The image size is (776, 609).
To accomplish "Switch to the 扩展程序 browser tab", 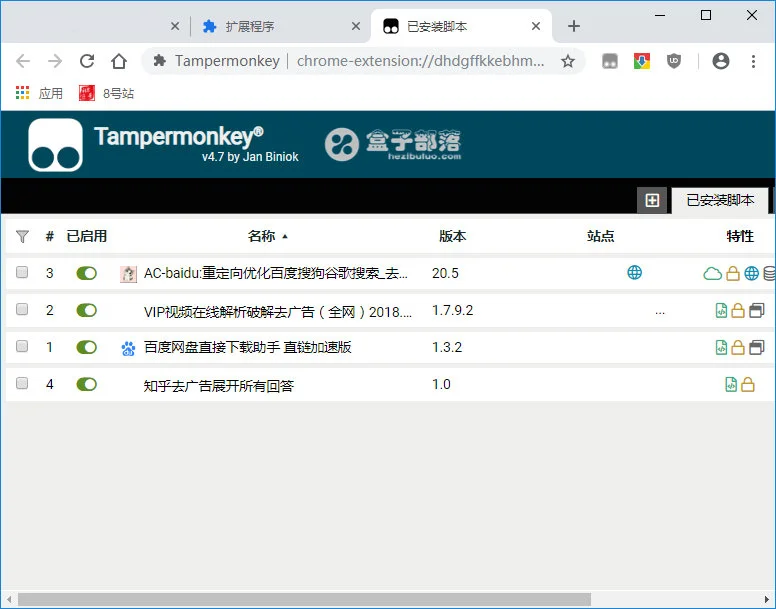I will 277,26.
